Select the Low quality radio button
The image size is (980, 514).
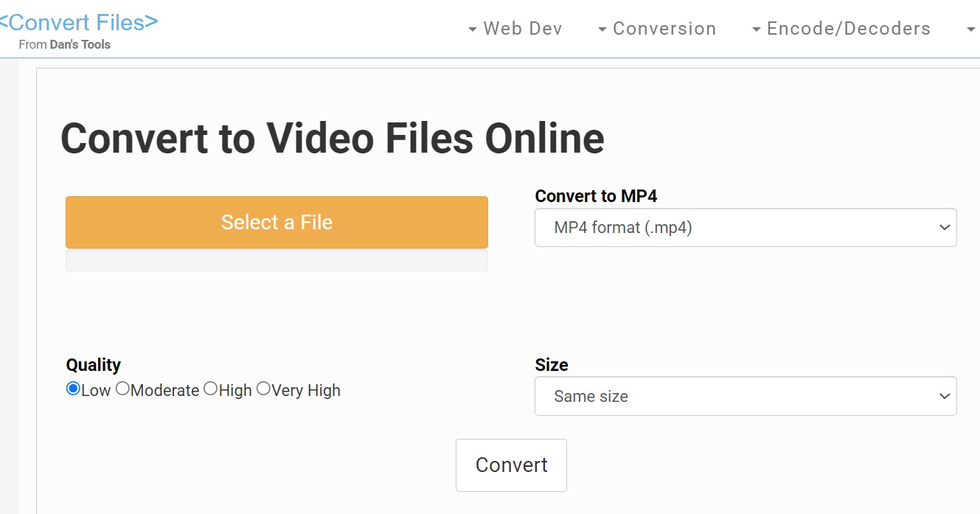click(73, 389)
